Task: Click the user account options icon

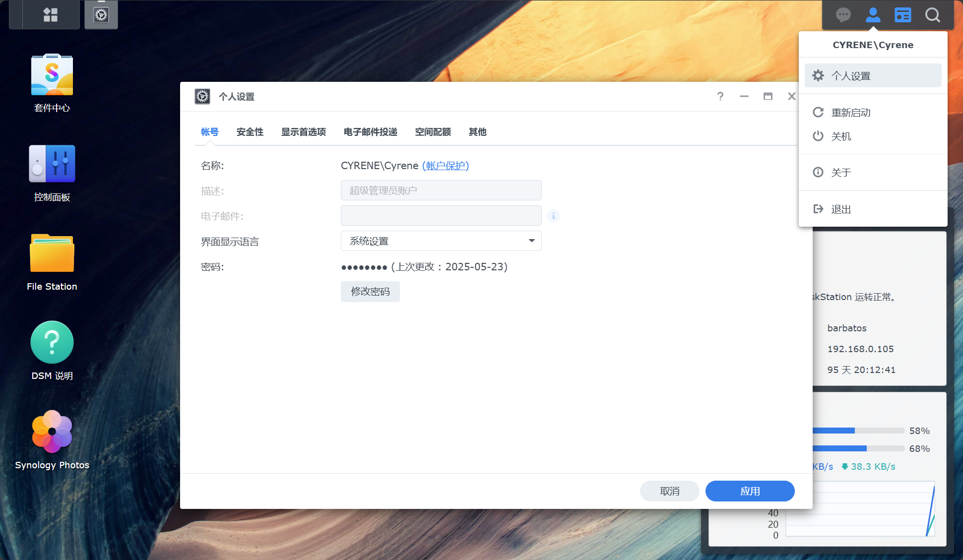Action: pos(873,15)
